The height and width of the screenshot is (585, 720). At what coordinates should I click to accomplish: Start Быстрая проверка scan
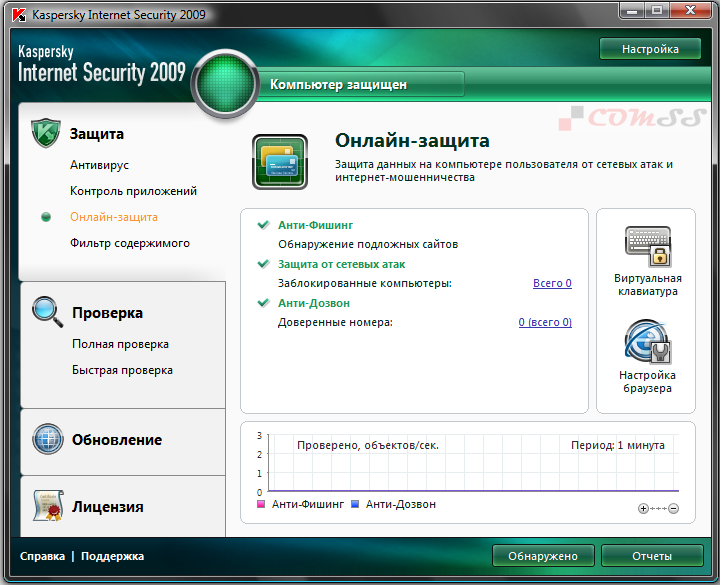(122, 370)
